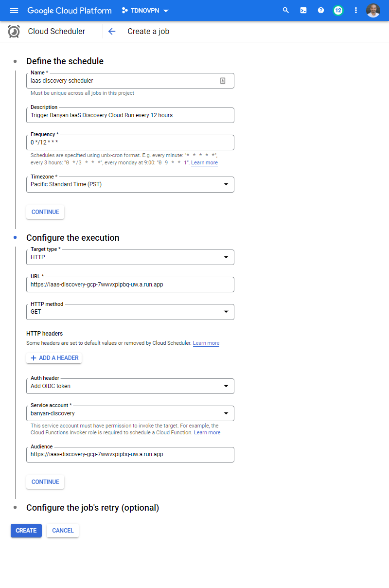
Task: Open the help question mark icon
Action: [x=321, y=10]
